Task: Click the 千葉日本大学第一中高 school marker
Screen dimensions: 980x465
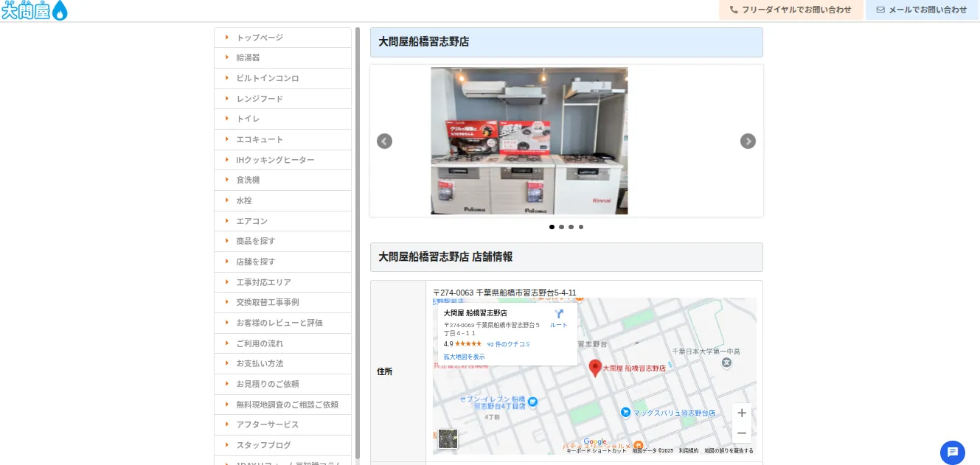Action: point(727,363)
